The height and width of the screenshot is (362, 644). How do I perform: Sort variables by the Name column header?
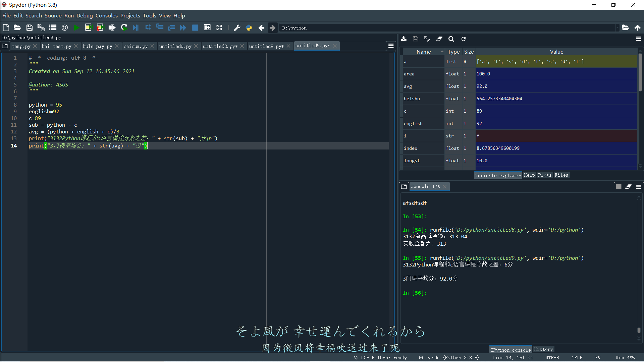pos(423,52)
